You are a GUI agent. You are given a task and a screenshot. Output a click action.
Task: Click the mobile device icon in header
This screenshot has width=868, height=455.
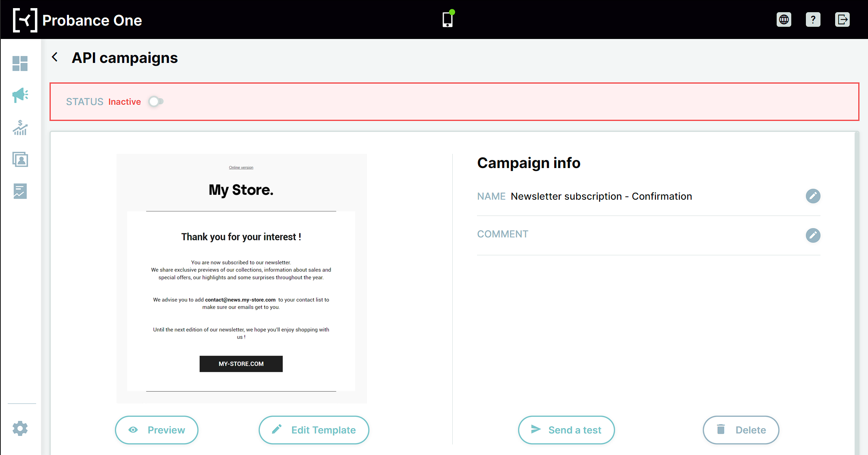click(x=448, y=19)
